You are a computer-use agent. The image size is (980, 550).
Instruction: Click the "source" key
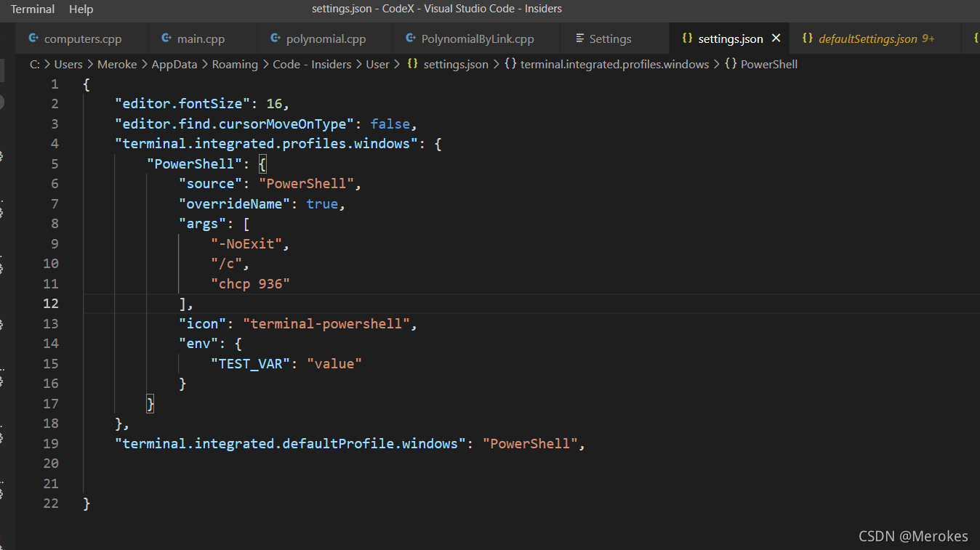210,184
